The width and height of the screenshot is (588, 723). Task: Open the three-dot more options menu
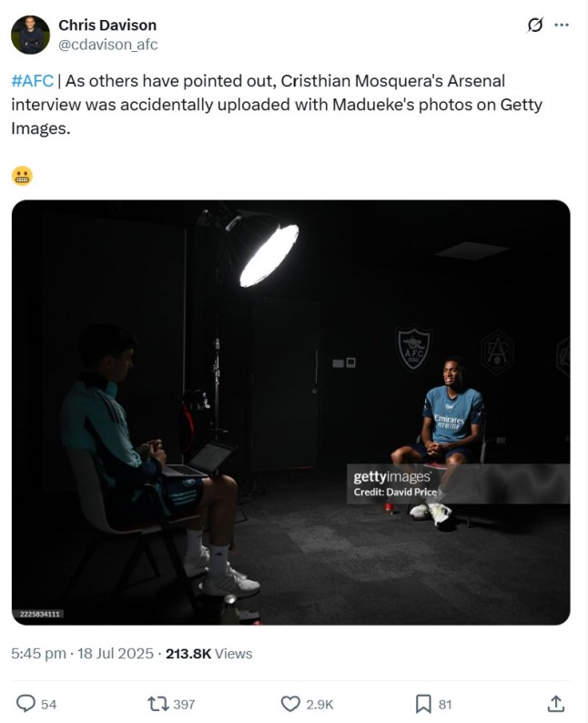tap(563, 25)
